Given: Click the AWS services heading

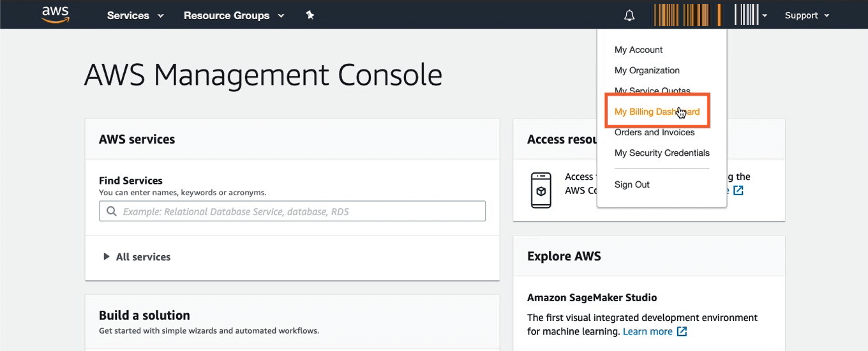Looking at the screenshot, I should point(137,139).
